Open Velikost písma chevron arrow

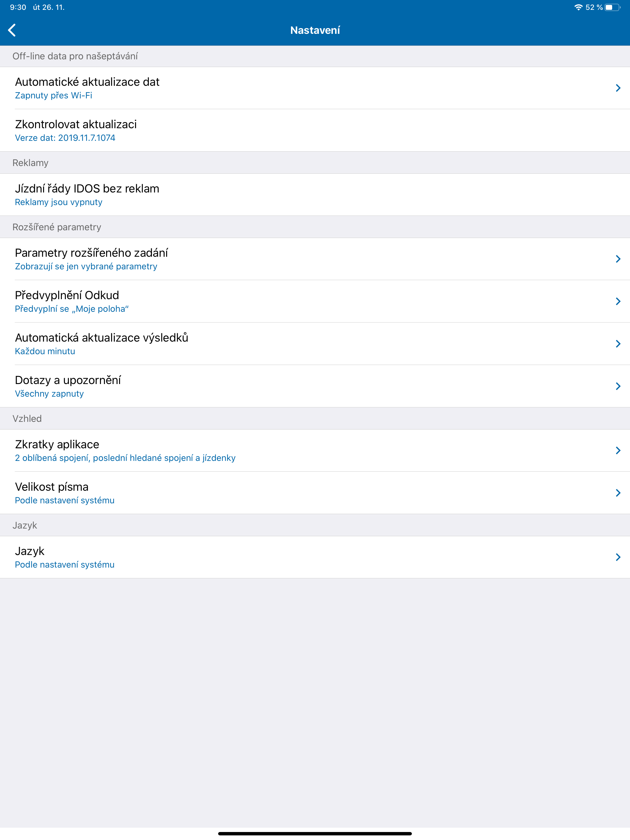[618, 493]
